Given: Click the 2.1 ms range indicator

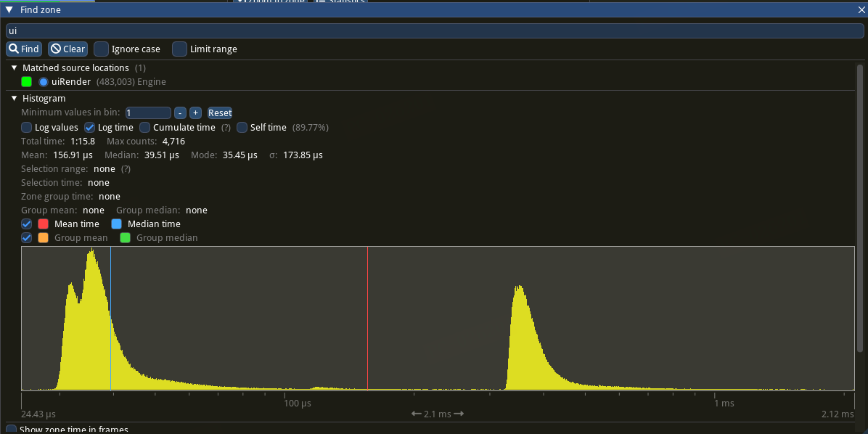Looking at the screenshot, I should 438,414.
